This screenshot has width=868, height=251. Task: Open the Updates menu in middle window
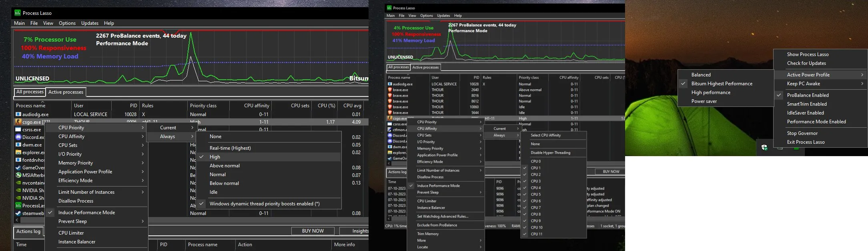pyautogui.click(x=443, y=16)
